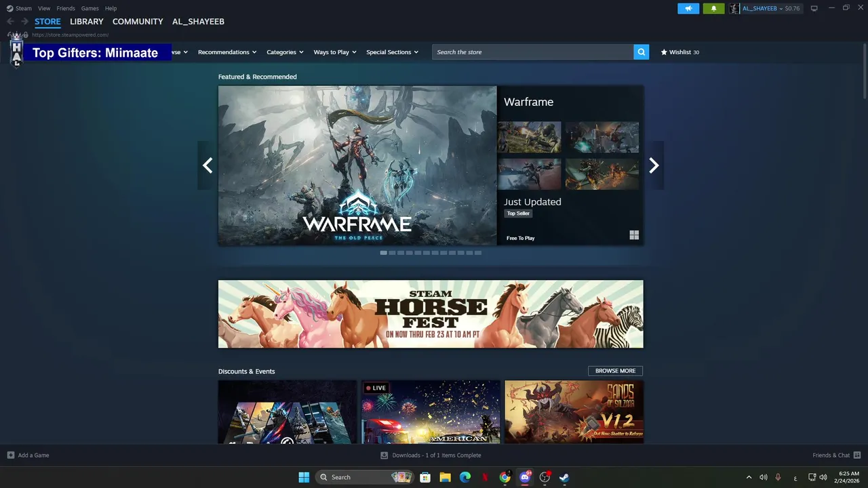Viewport: 868px width, 488px height.
Task: Open Friends & Chat icon in bottom bar
Action: pyautogui.click(x=857, y=455)
